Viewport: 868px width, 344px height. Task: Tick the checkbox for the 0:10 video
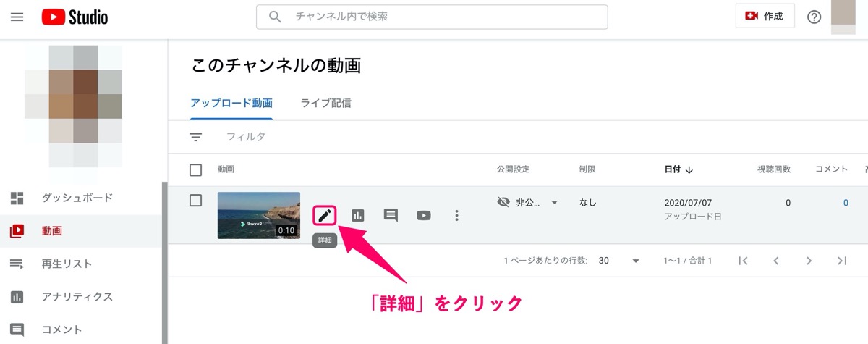(195, 201)
